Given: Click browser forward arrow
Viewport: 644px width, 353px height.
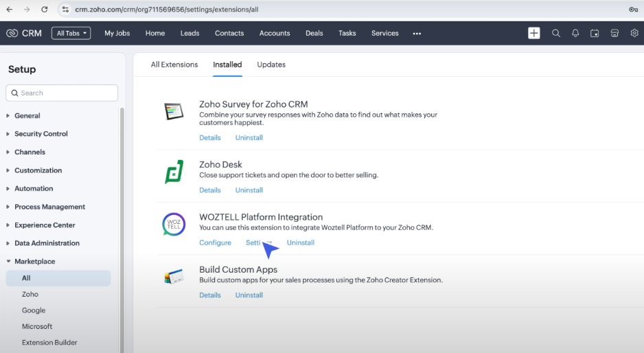Looking at the screenshot, I should click(x=27, y=10).
